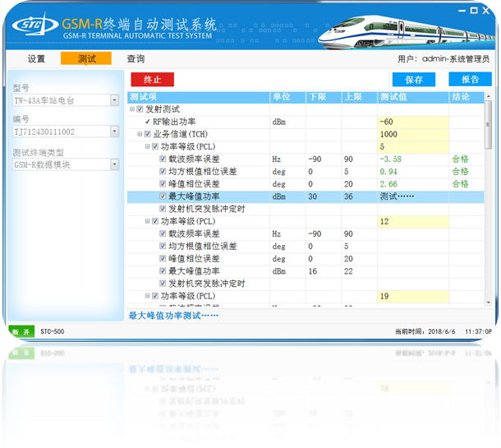Switch to the 查询 tab
The height and width of the screenshot is (448, 501).
tap(136, 59)
